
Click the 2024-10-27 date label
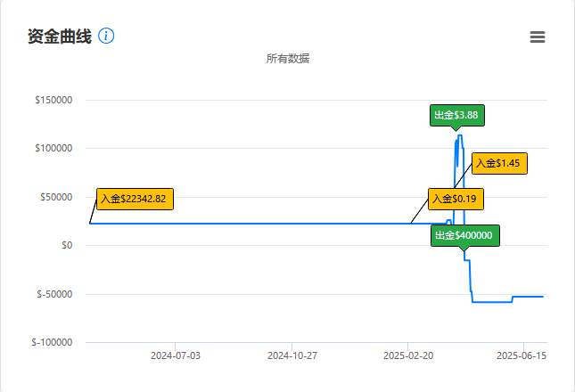292,355
